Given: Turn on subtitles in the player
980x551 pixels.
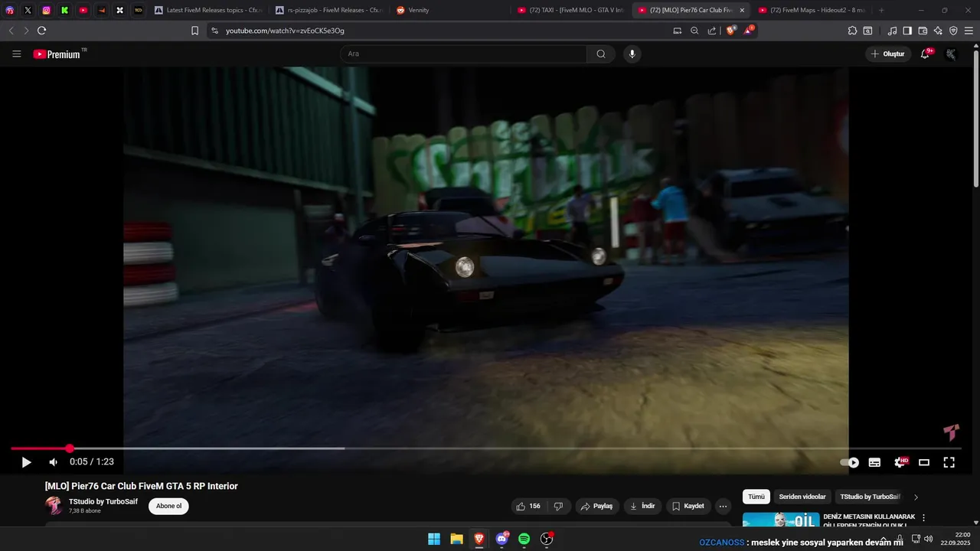Looking at the screenshot, I should tap(874, 462).
